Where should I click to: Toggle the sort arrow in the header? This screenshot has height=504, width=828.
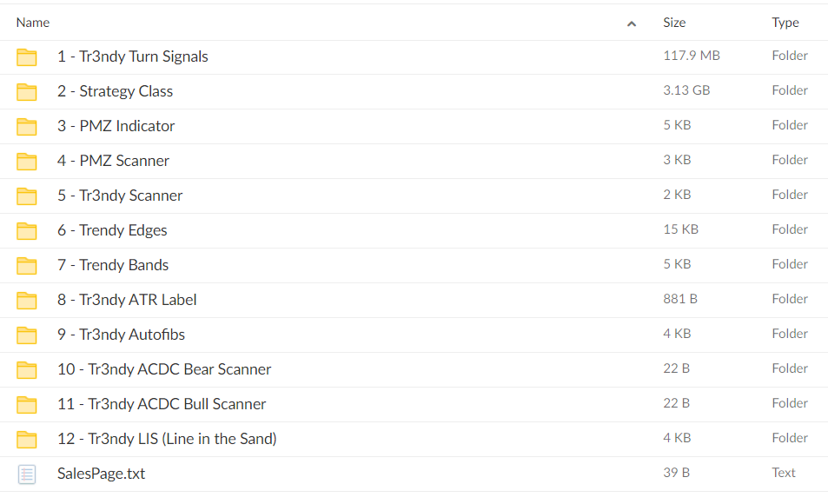[632, 23]
